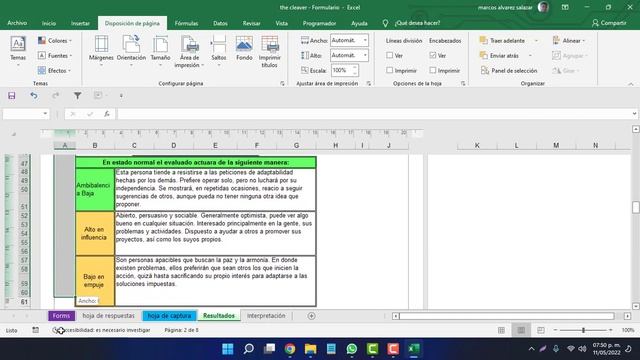
Task: Click the insert function fx icon
Action: (x=107, y=114)
